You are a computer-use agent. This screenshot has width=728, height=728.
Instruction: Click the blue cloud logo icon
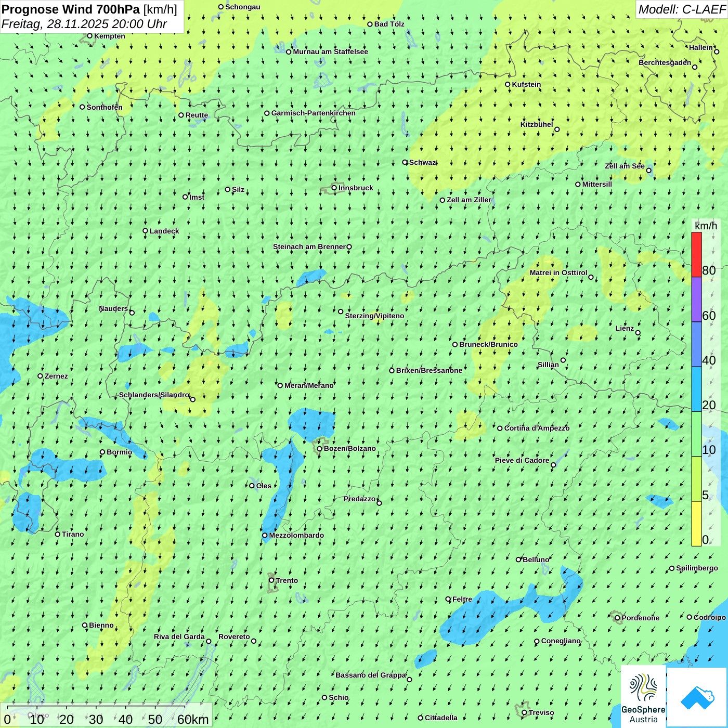[697, 698]
